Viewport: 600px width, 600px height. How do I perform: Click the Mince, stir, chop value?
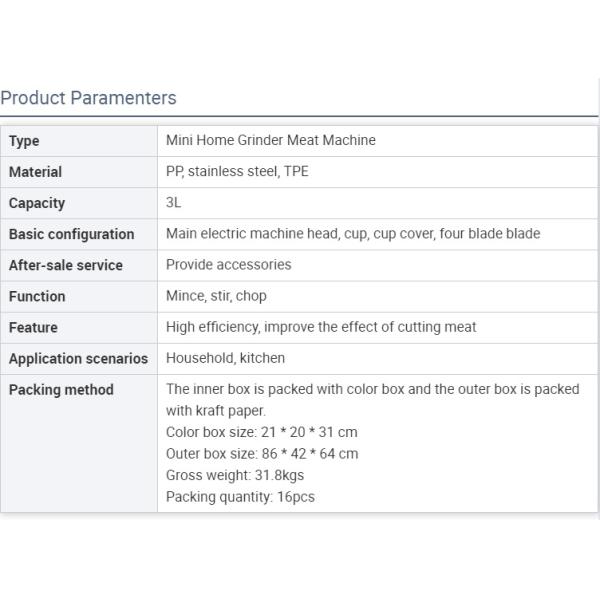click(216, 296)
